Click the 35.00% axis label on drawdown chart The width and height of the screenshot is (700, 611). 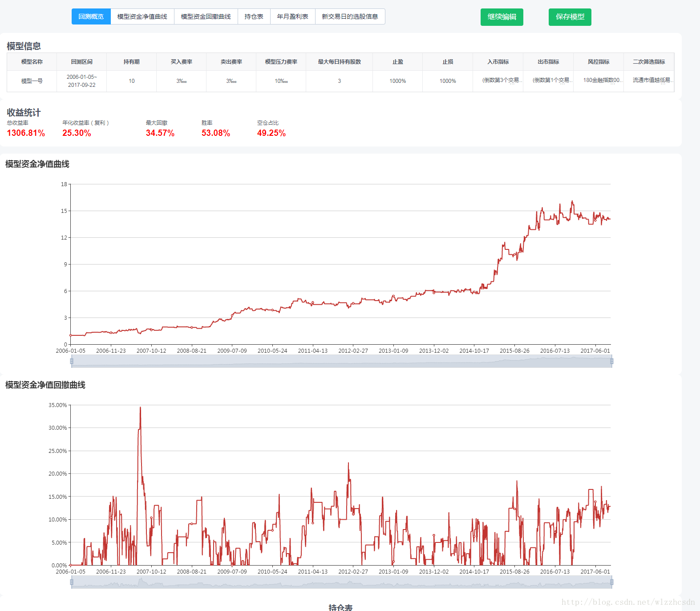58,405
